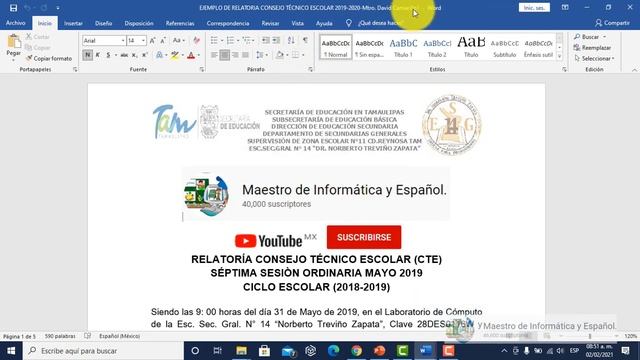
Task: Sort text alphabetically with A-Z icon
Action: click(x=291, y=40)
